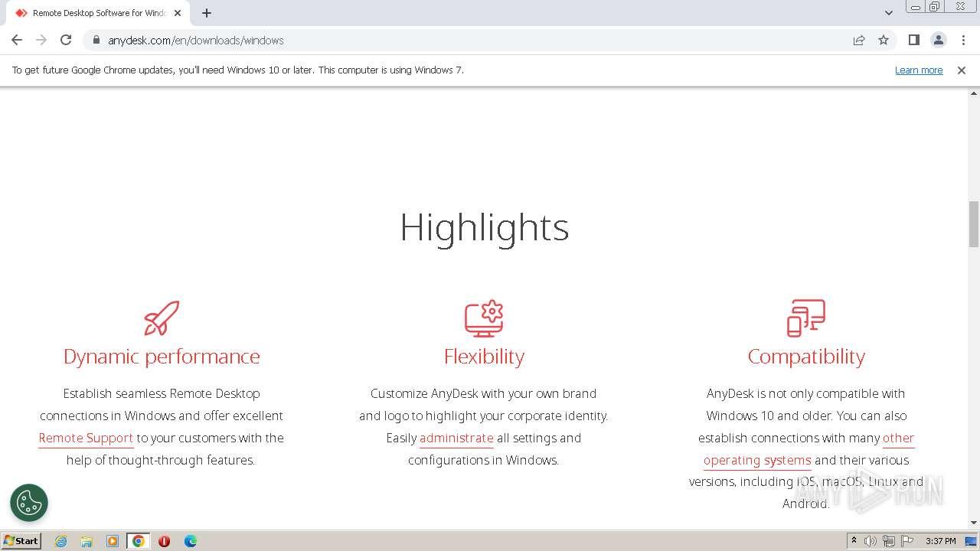Open the Windows Start menu
This screenshot has width=980, height=551.
[x=21, y=540]
